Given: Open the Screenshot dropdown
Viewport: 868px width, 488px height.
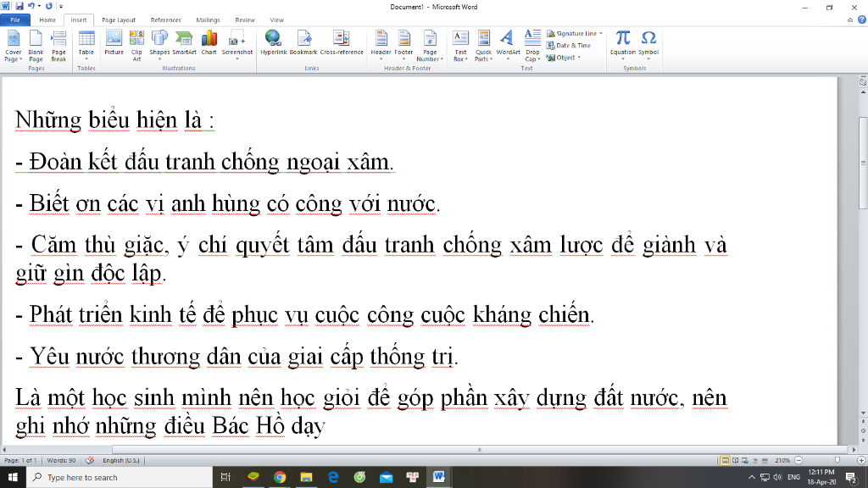Looking at the screenshot, I should point(237,46).
